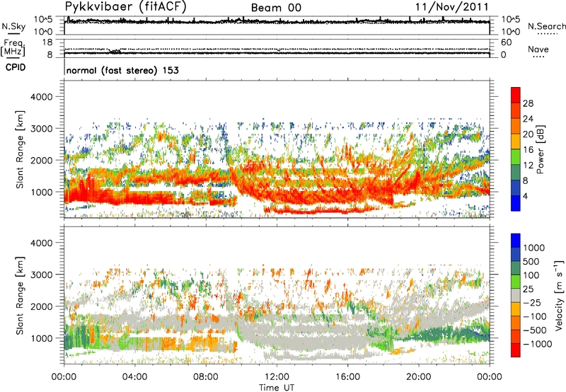This screenshot has width=566, height=392.
Task: Click inside the velocity range-time plot
Action: (x=277, y=295)
